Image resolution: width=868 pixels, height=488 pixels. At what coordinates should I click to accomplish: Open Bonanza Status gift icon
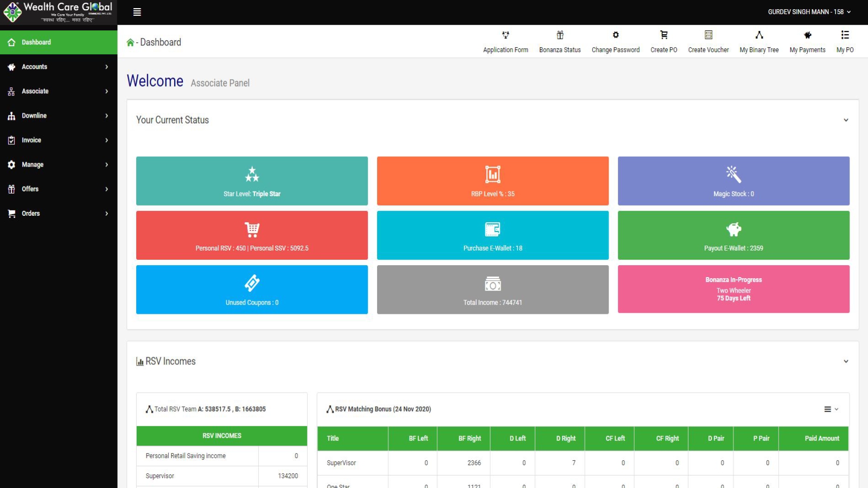[560, 35]
